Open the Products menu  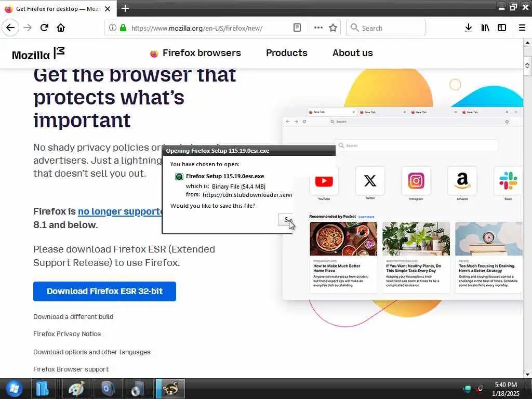(287, 53)
